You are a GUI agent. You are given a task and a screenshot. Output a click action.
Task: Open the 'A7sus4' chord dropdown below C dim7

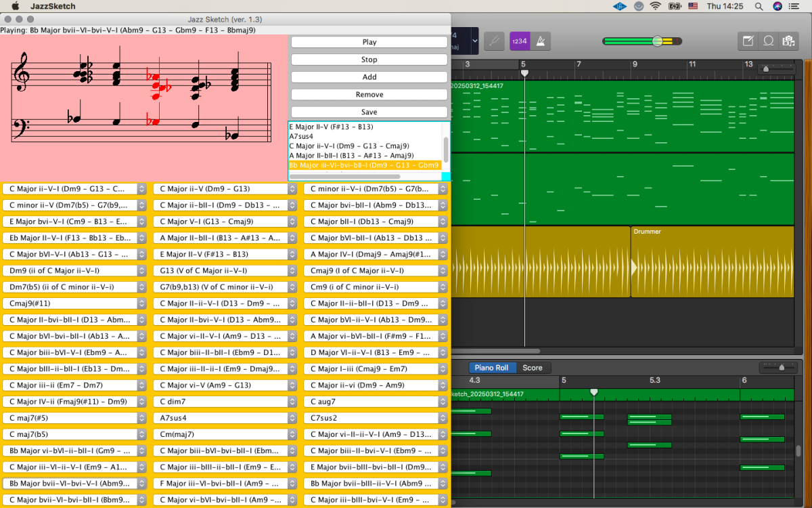pos(225,418)
